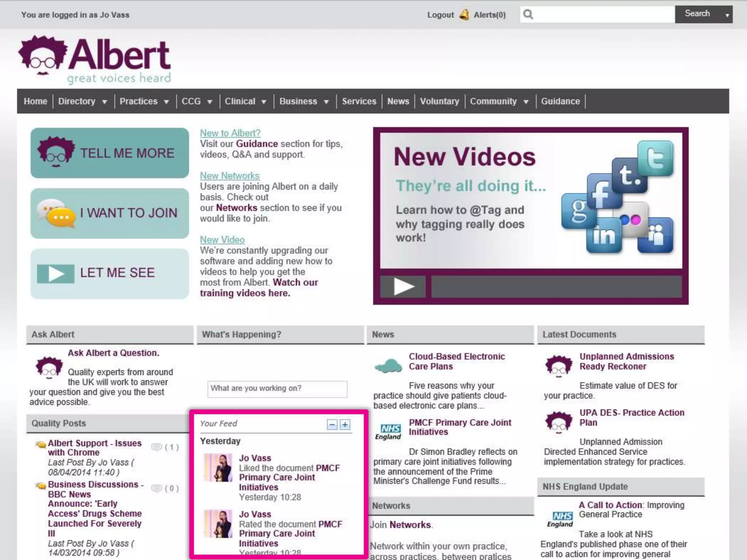The image size is (747, 560).
Task: Click the Facebook icon in video banner
Action: pos(602,191)
